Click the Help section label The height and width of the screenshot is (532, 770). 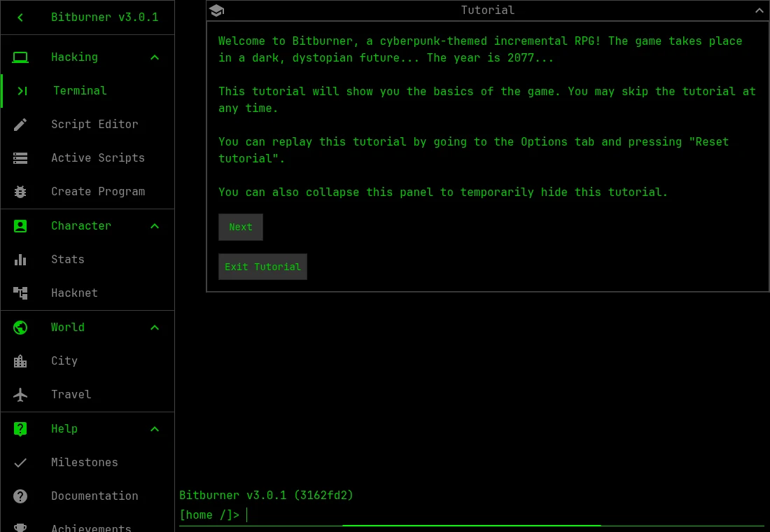[x=64, y=429]
